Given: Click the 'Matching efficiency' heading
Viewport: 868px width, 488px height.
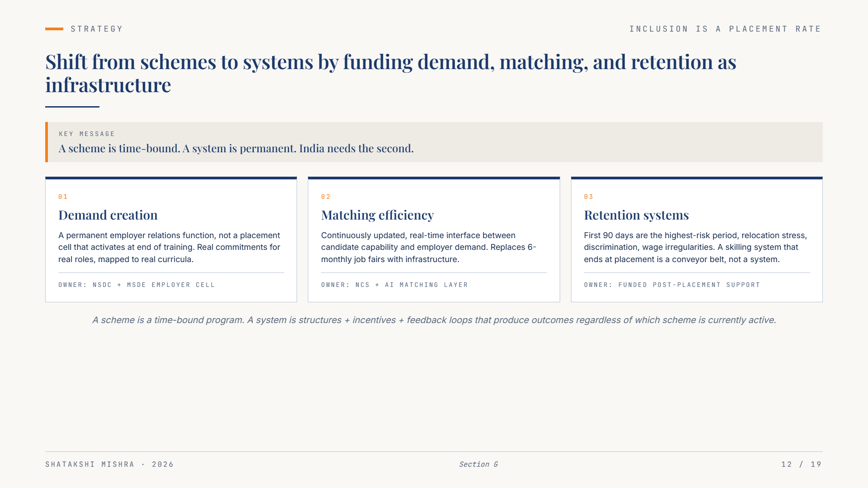Looking at the screenshot, I should [377, 215].
